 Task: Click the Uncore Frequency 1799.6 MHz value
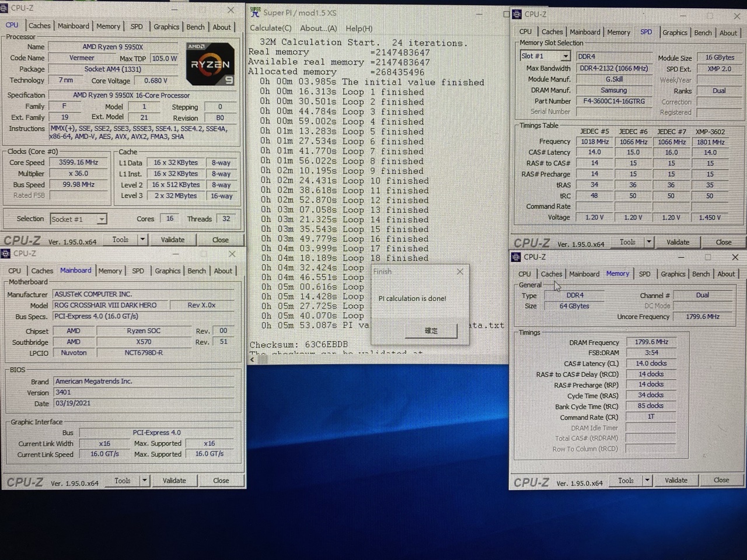point(703,317)
